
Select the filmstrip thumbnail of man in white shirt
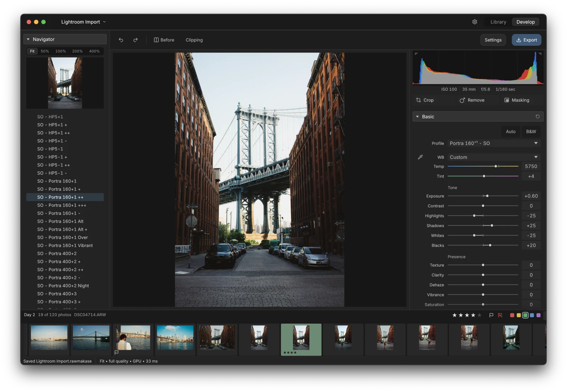point(133,340)
